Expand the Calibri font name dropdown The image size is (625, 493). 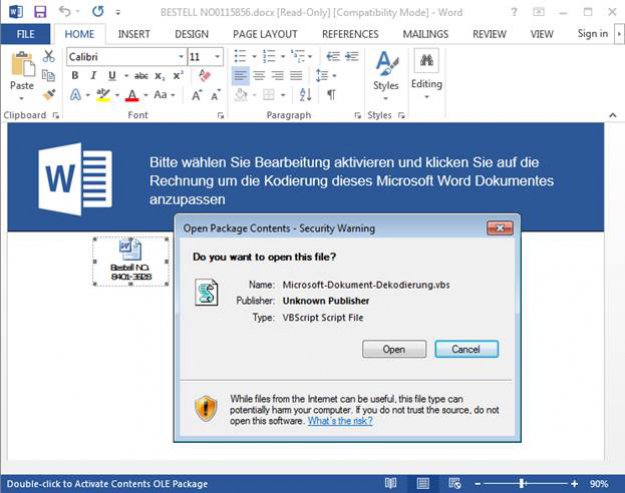178,57
